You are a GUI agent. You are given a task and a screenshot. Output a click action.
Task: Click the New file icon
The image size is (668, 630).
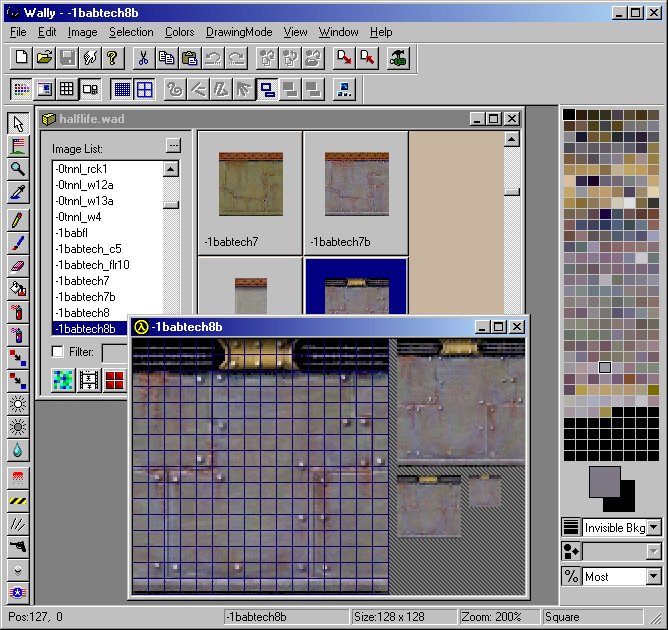21,58
